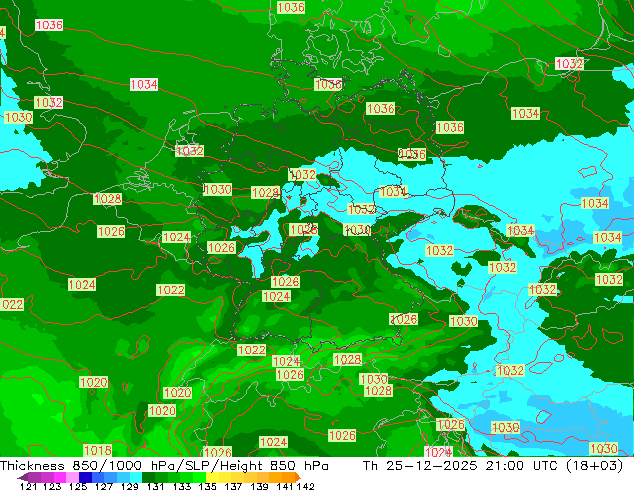This screenshot has height=490, width=634.
Task: Click the white-background 1036 isobar label
Action: point(49,25)
